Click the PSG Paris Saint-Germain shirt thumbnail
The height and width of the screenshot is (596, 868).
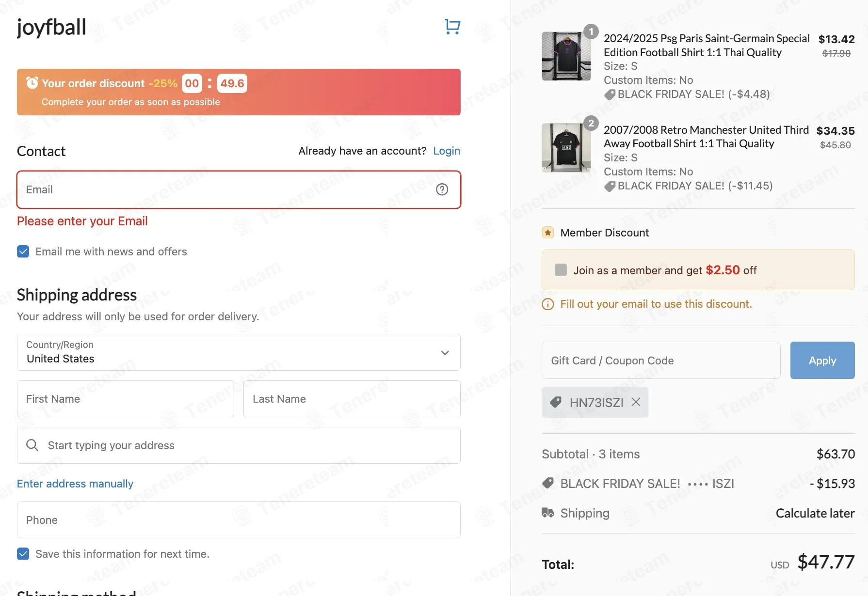click(566, 56)
